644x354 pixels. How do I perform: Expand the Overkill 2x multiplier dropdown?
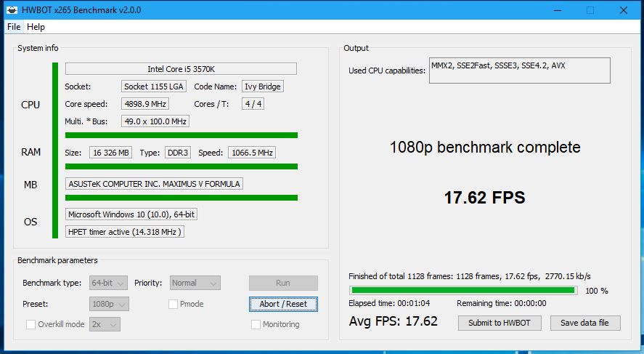tap(105, 324)
